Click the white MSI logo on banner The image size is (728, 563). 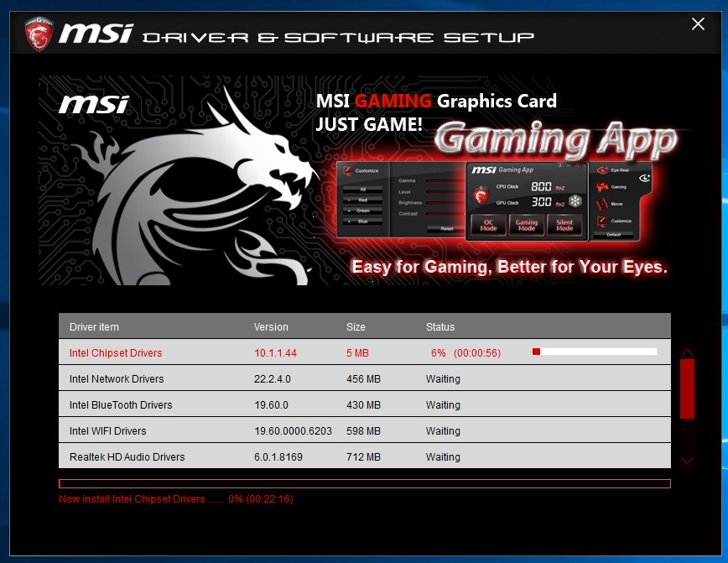93,105
